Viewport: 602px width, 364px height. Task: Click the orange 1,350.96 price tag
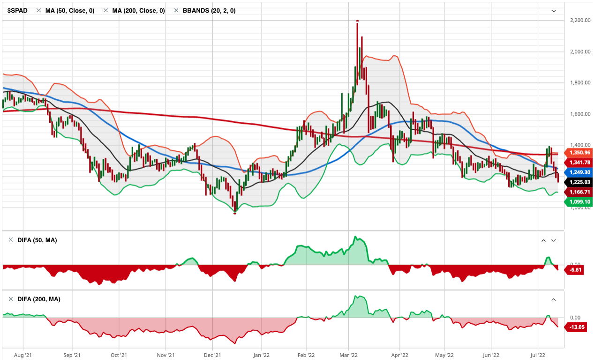coord(579,153)
